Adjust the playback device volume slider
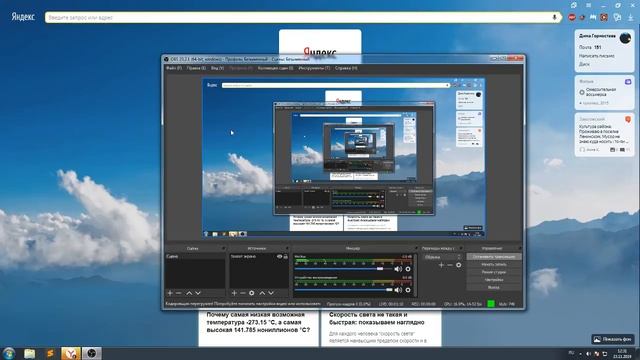Image resolution: width=640 pixels, height=360 pixels. 343,290
